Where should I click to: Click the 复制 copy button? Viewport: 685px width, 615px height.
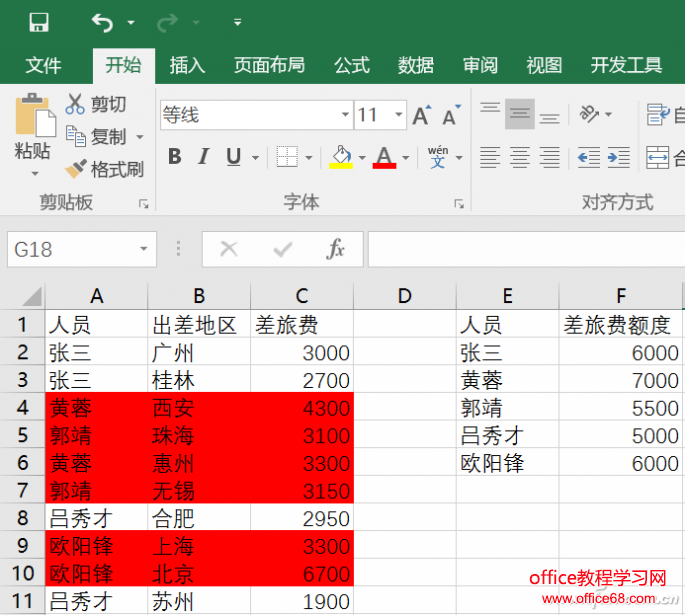(96, 137)
